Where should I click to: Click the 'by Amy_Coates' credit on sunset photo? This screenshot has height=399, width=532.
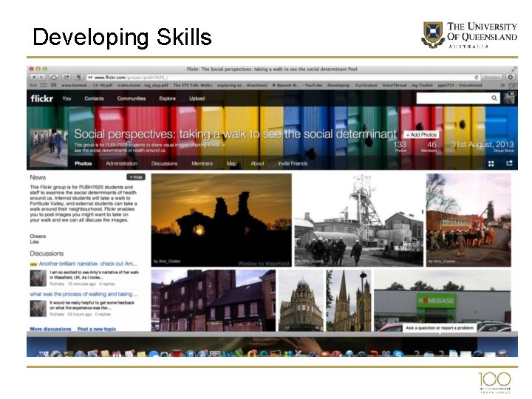click(167, 262)
